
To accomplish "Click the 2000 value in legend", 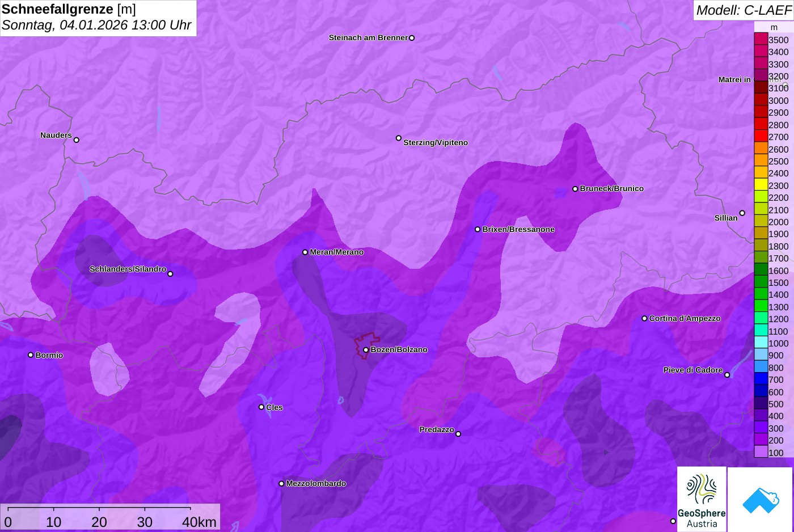I will pyautogui.click(x=779, y=222).
